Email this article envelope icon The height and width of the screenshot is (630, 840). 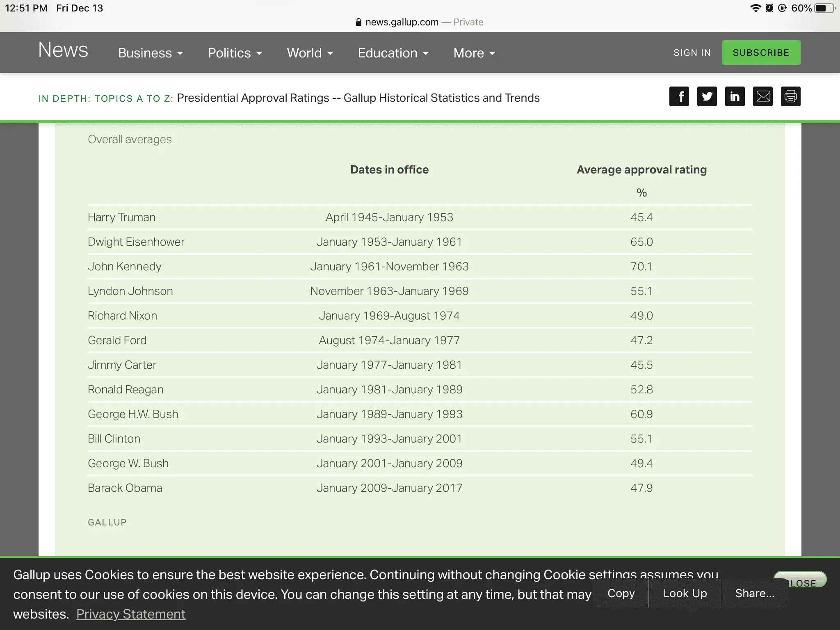click(762, 96)
